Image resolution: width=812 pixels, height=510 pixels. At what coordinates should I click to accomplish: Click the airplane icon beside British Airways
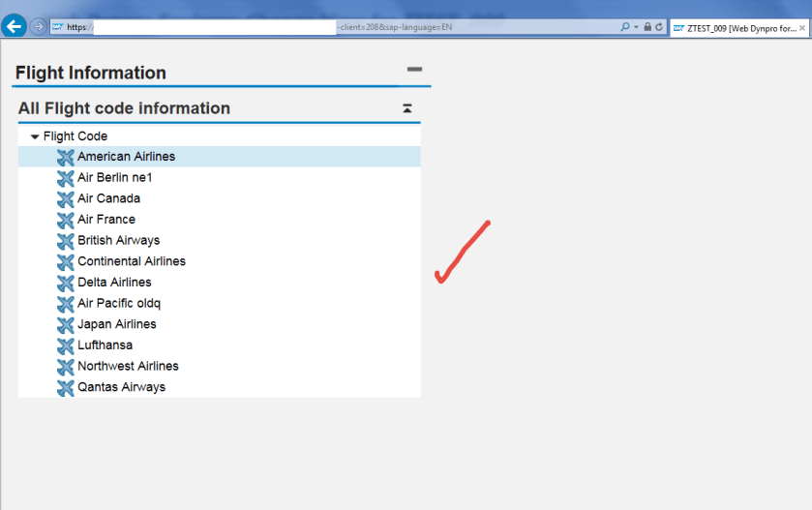point(65,241)
